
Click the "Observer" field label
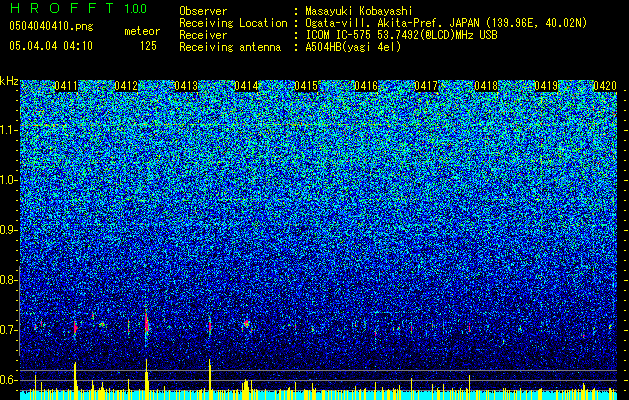coord(203,11)
